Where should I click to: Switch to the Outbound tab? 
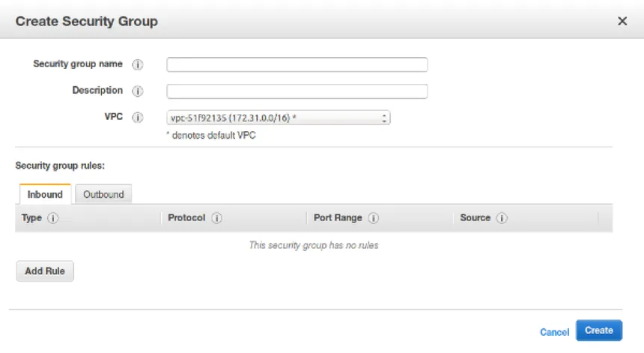click(103, 194)
